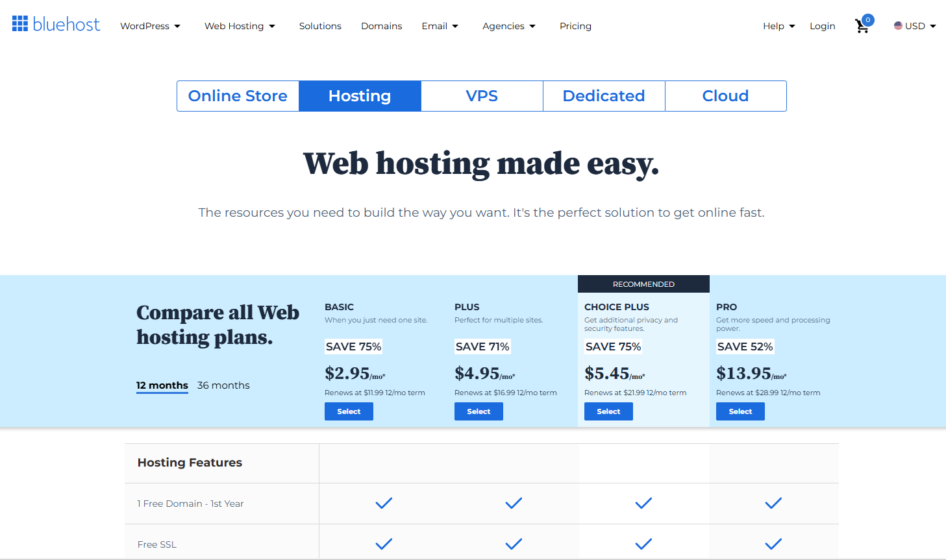Screen dimensions: 946x560
Task: Click the RECOMMENDED banner
Action: pyautogui.click(x=643, y=284)
